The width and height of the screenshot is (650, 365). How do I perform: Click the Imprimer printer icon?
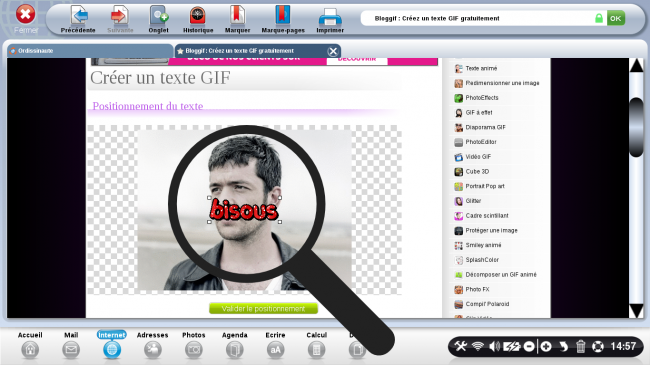click(330, 17)
